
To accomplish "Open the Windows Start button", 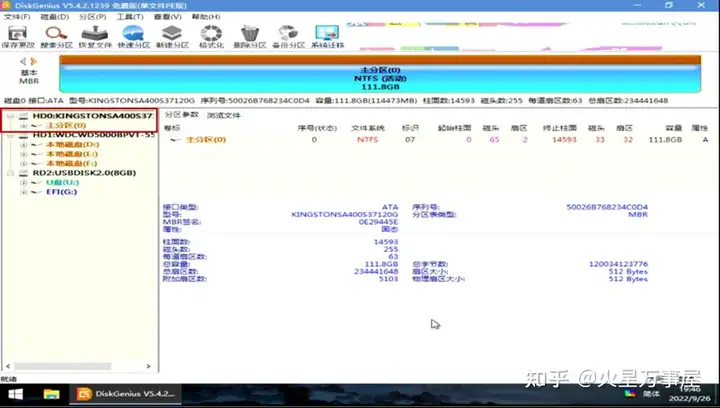I will pyautogui.click(x=16, y=394).
